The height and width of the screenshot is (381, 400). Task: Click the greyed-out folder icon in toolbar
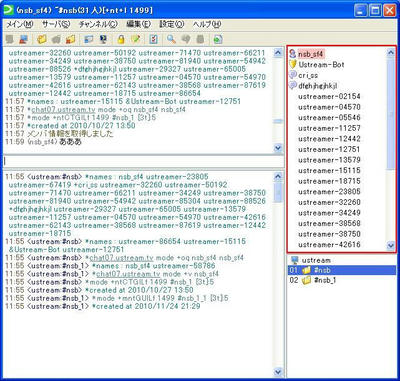(x=56, y=39)
